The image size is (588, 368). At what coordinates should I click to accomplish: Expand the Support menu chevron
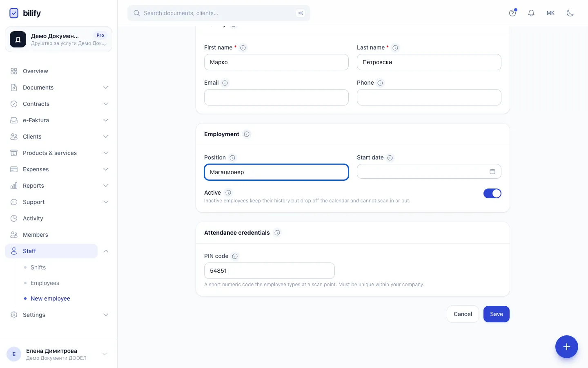click(106, 202)
